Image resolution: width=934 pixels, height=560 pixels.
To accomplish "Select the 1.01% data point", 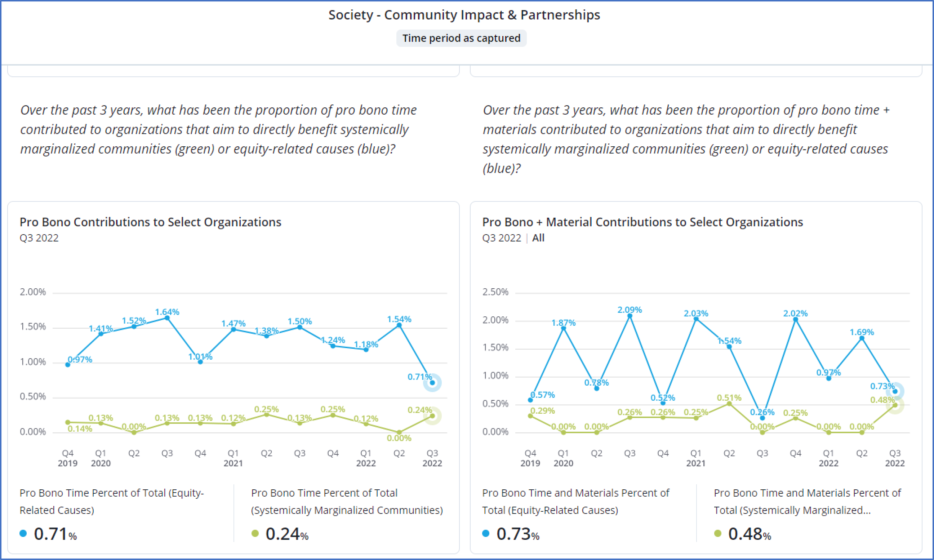I will [200, 362].
